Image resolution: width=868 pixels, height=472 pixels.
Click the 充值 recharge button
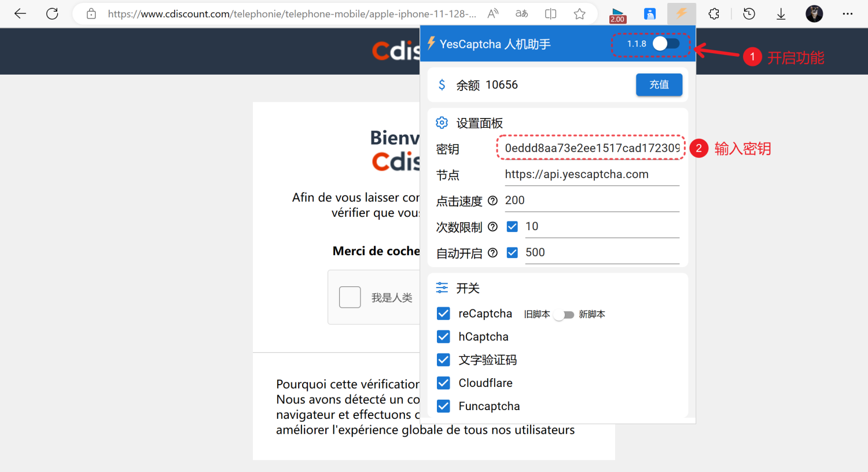(x=659, y=84)
